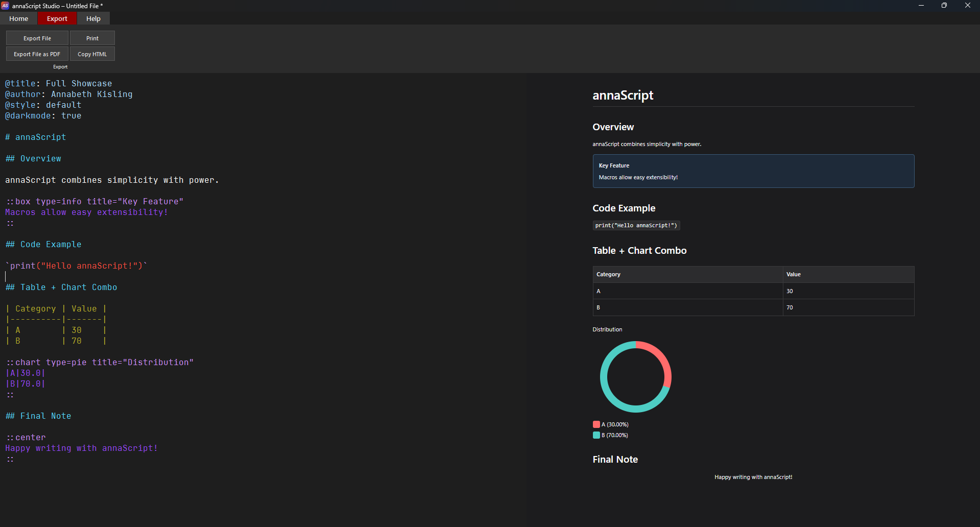Open the Home ribbon tab
This screenshot has height=527, width=980.
click(19, 18)
